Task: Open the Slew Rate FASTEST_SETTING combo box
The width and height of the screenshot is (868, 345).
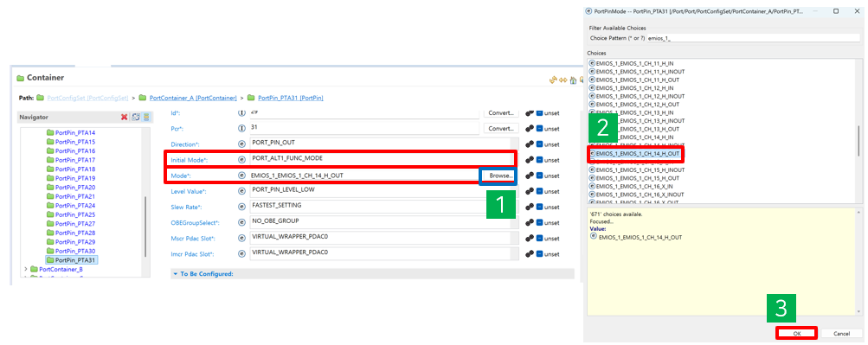Action: pos(383,207)
